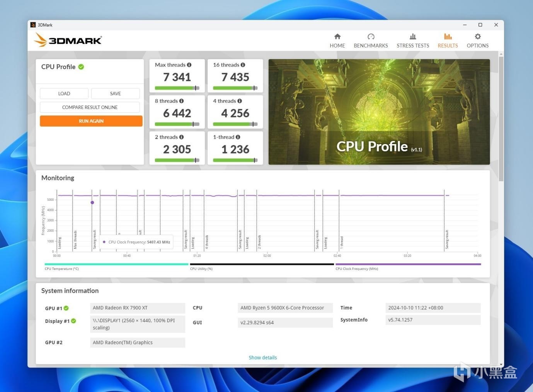The image size is (533, 392).
Task: Open the Show details link
Action: pyautogui.click(x=263, y=358)
